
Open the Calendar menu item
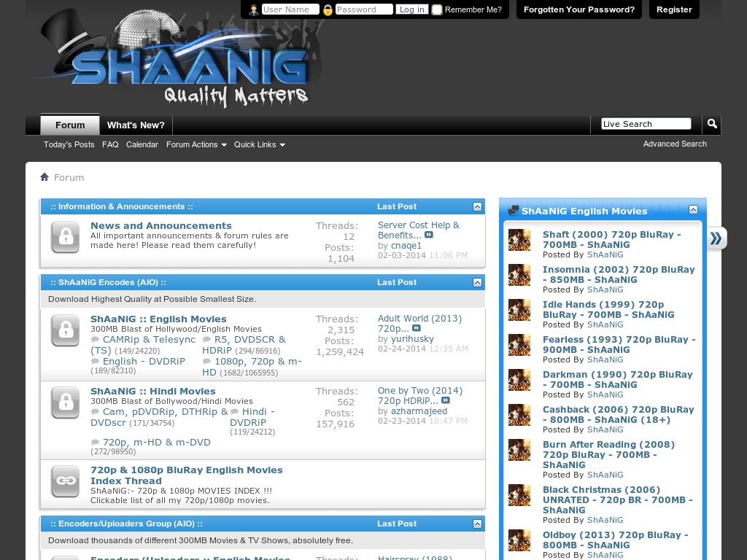pos(142,144)
